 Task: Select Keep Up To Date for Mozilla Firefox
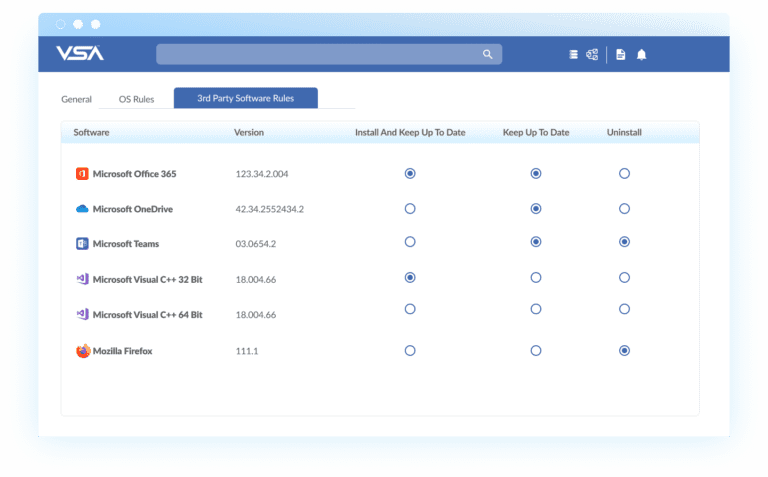pyautogui.click(x=536, y=351)
